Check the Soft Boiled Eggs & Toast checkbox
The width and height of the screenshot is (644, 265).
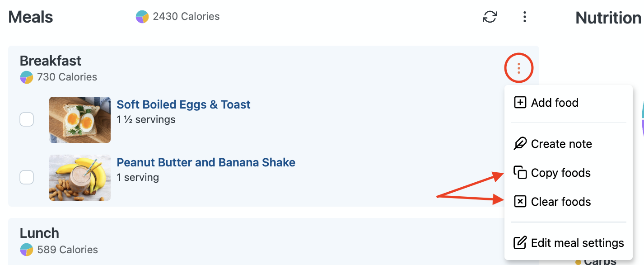coord(27,120)
